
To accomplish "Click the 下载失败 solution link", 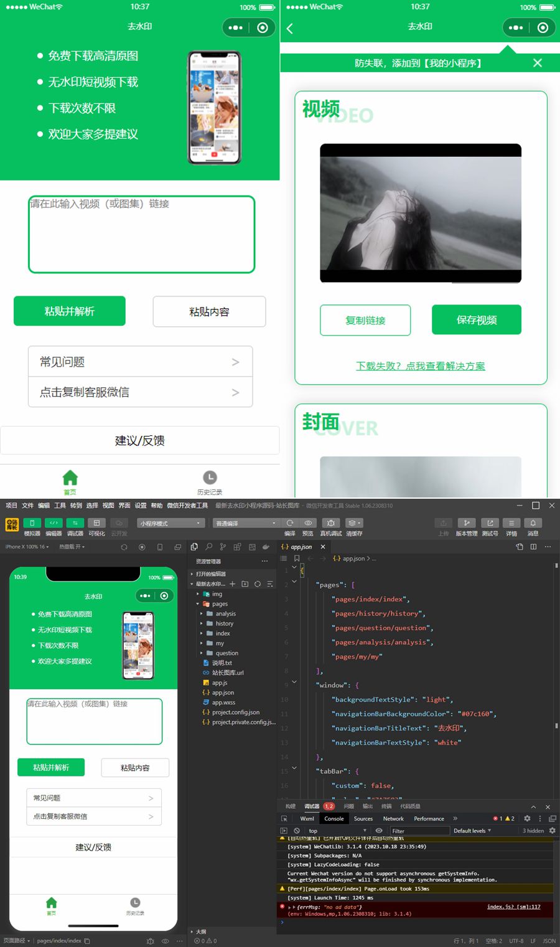I will [x=420, y=366].
